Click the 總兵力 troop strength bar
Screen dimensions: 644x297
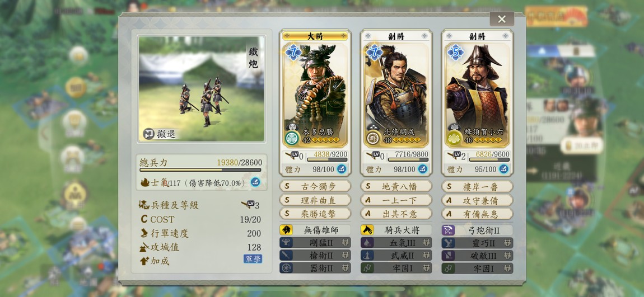[x=200, y=170]
